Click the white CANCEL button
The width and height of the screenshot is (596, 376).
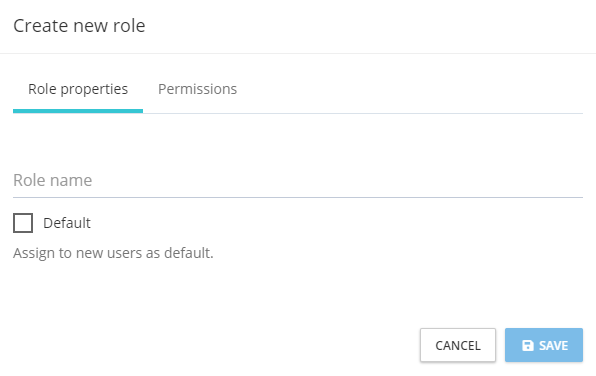[458, 345]
